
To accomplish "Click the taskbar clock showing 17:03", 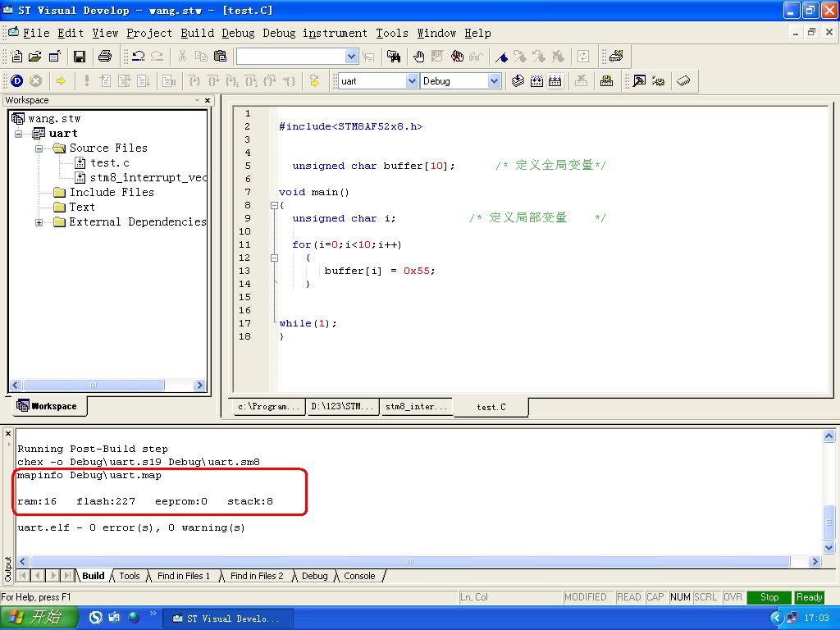I will coord(817,619).
